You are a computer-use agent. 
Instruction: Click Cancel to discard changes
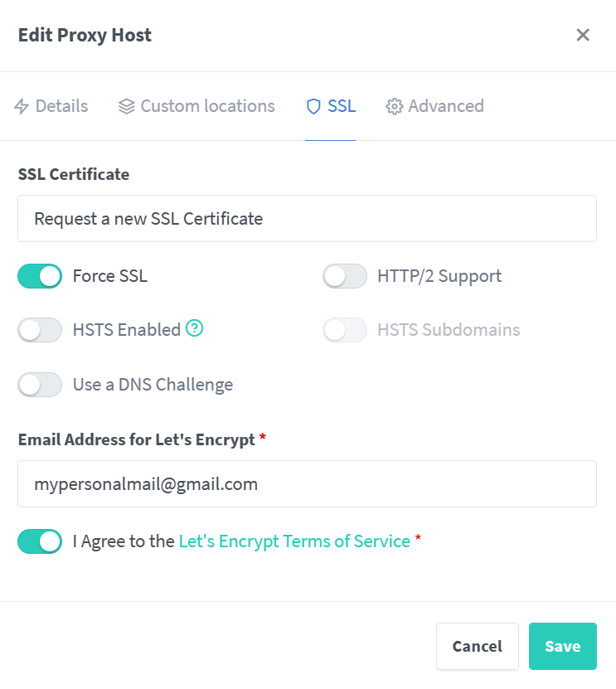click(x=477, y=646)
